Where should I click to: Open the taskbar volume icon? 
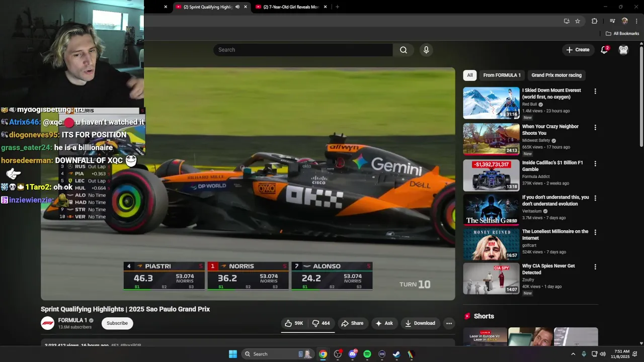click(x=603, y=354)
